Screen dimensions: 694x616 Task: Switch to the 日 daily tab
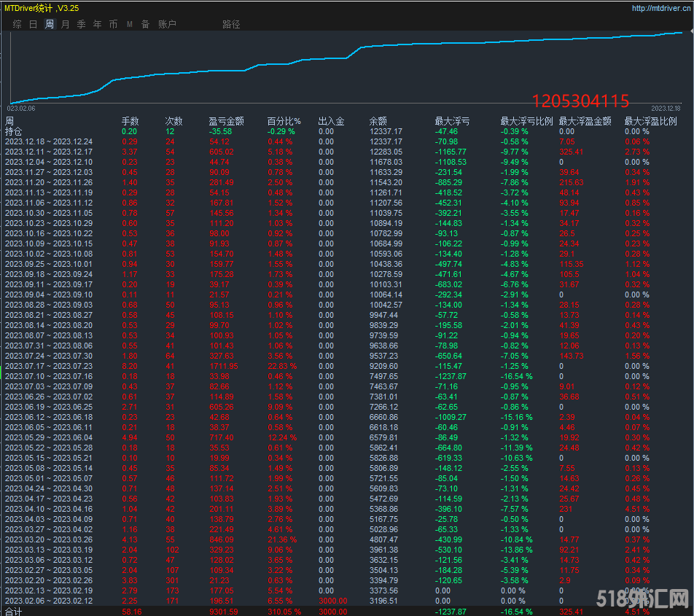pos(34,24)
